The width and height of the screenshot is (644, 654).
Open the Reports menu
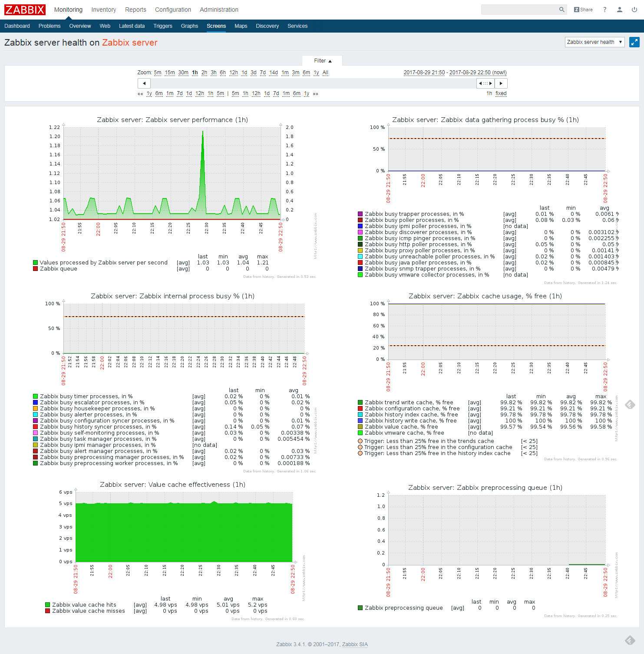pyautogui.click(x=135, y=10)
